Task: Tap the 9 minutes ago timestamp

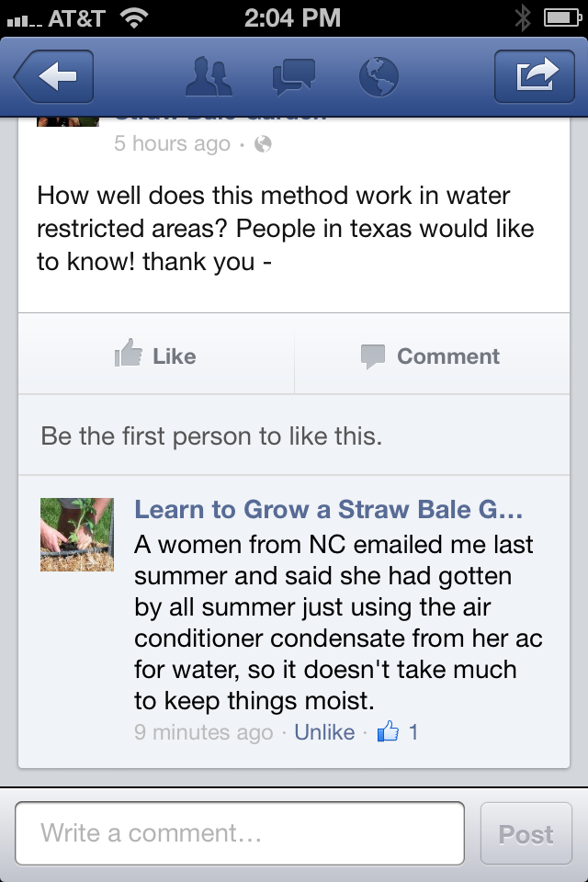Action: pyautogui.click(x=203, y=732)
